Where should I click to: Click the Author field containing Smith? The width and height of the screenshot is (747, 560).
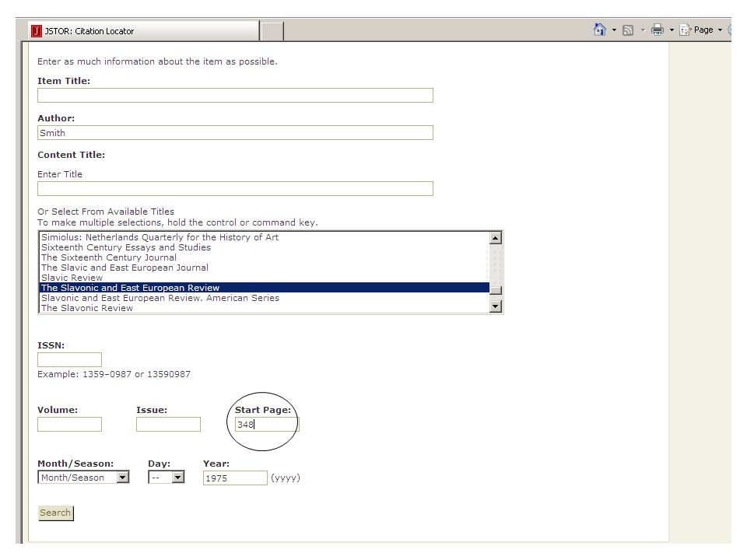click(235, 132)
